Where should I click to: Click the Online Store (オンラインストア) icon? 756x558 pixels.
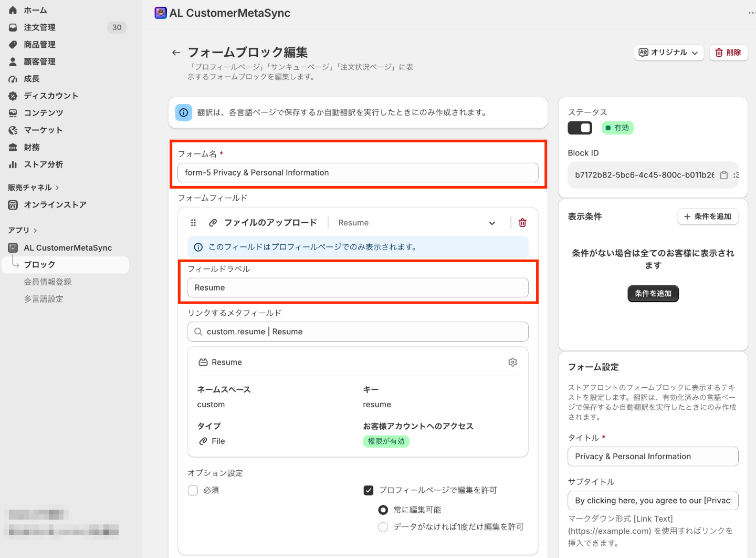coord(13,205)
